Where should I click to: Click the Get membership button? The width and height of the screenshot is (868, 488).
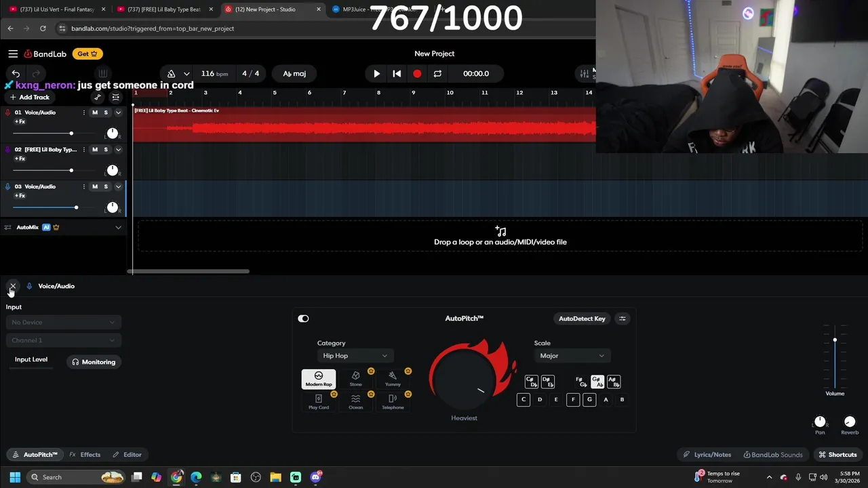click(87, 54)
